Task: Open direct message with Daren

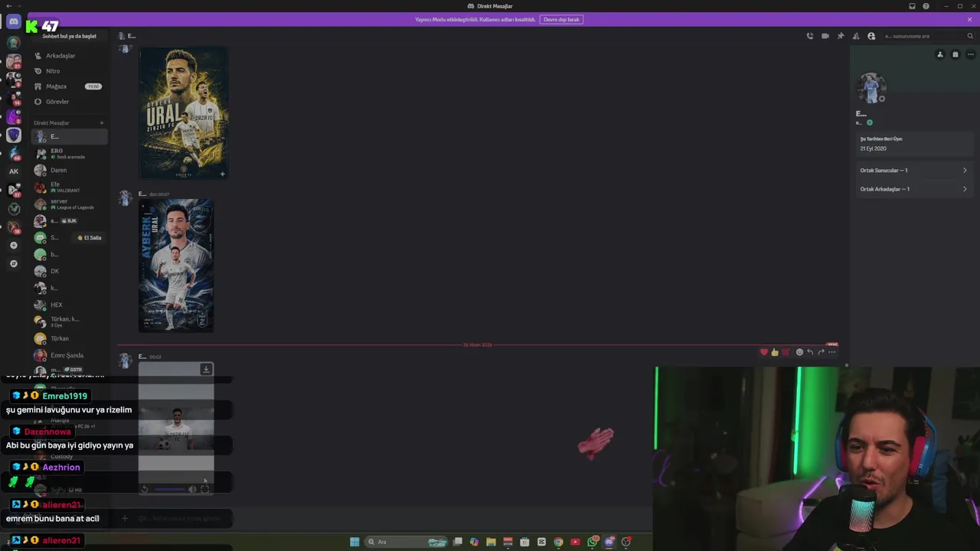Action: (x=69, y=170)
